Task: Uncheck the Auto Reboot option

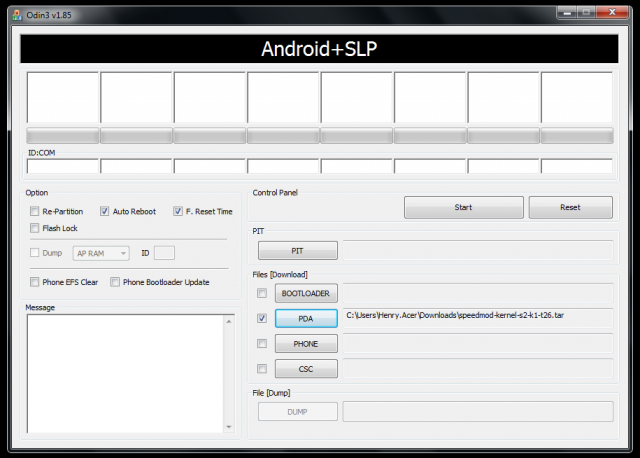Action: pos(104,211)
